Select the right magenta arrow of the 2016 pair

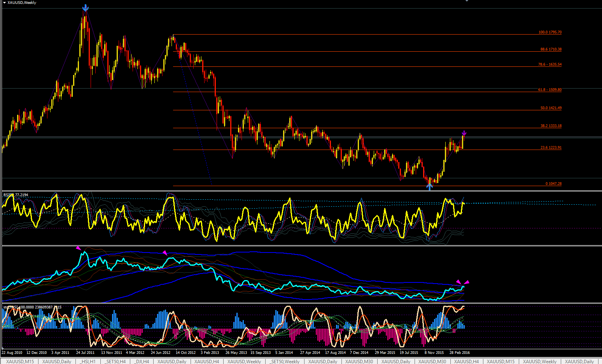(467, 282)
